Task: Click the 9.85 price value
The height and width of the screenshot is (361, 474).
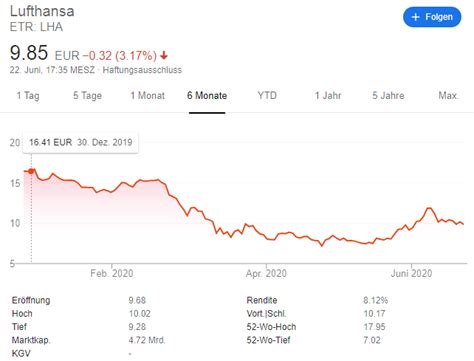Action: coord(29,53)
